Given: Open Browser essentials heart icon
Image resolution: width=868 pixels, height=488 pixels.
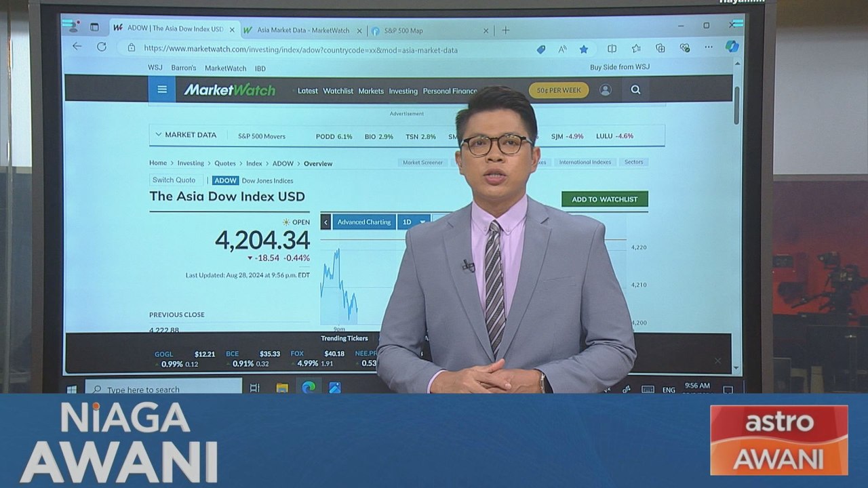Looking at the screenshot, I should coord(685,48).
